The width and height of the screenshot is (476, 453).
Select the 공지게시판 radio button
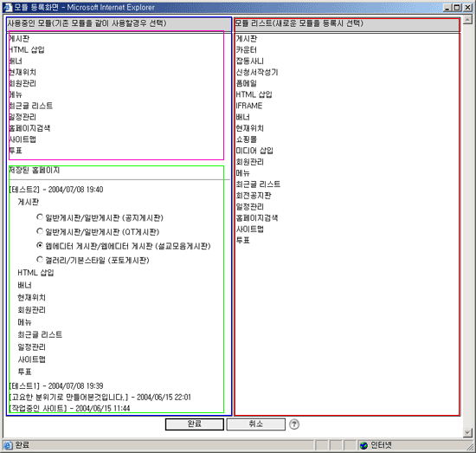[40, 217]
